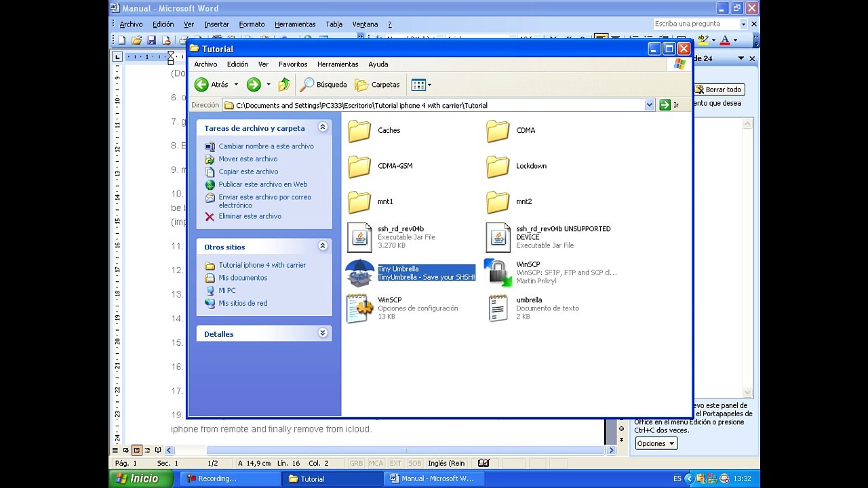This screenshot has height=488, width=868.
Task: Select the mnt1 folder icon
Action: click(x=359, y=201)
